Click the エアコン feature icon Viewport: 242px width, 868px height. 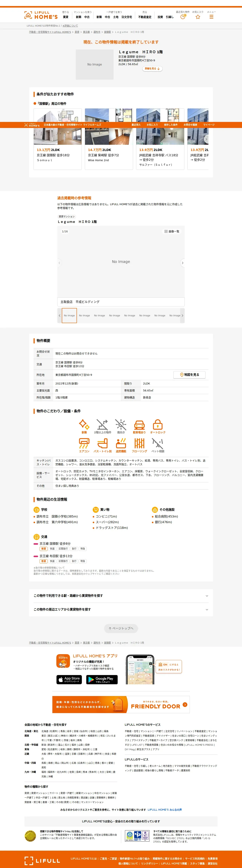(x=84, y=443)
